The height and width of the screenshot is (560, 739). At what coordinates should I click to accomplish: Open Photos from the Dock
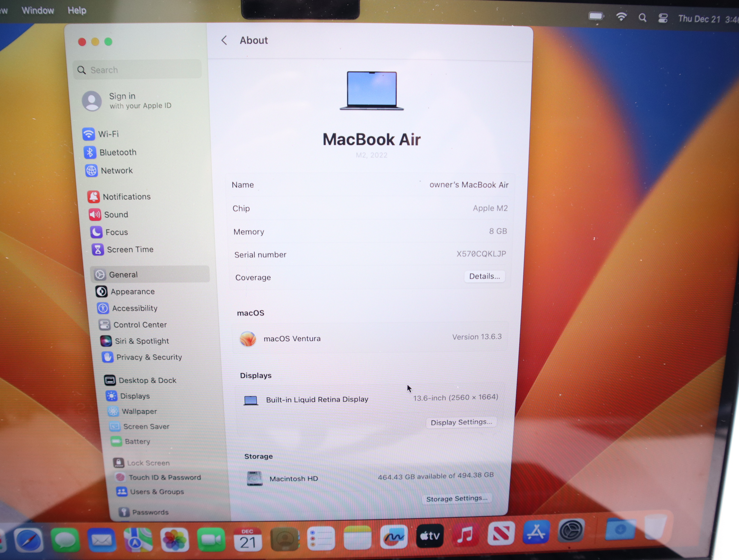(x=175, y=540)
